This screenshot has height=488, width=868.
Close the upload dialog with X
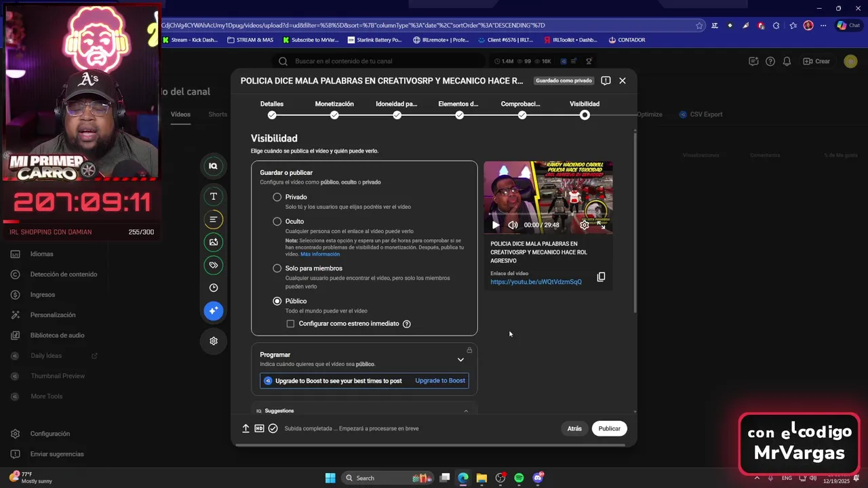click(x=623, y=81)
